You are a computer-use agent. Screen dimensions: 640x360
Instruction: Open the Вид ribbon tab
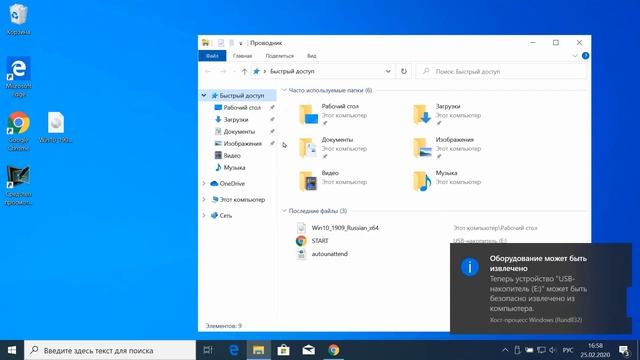(x=311, y=56)
